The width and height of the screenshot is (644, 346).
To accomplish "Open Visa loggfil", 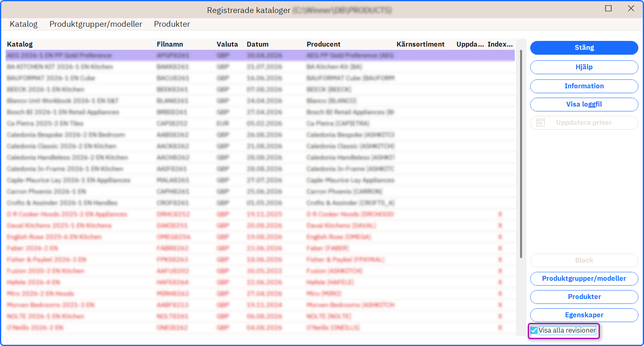I will 584,105.
